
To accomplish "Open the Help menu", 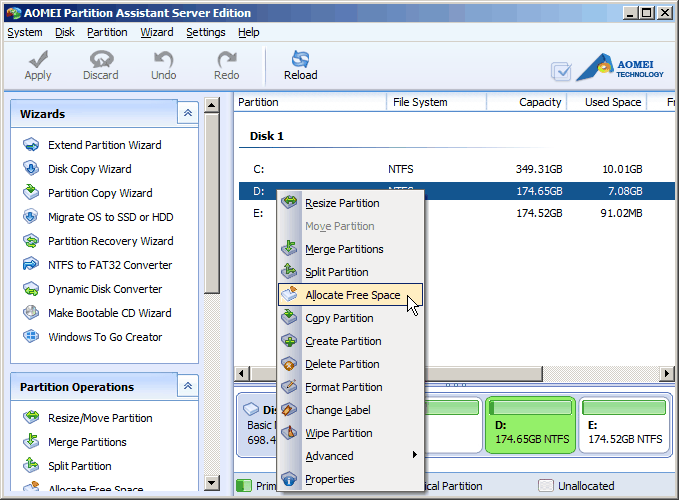I will [249, 32].
